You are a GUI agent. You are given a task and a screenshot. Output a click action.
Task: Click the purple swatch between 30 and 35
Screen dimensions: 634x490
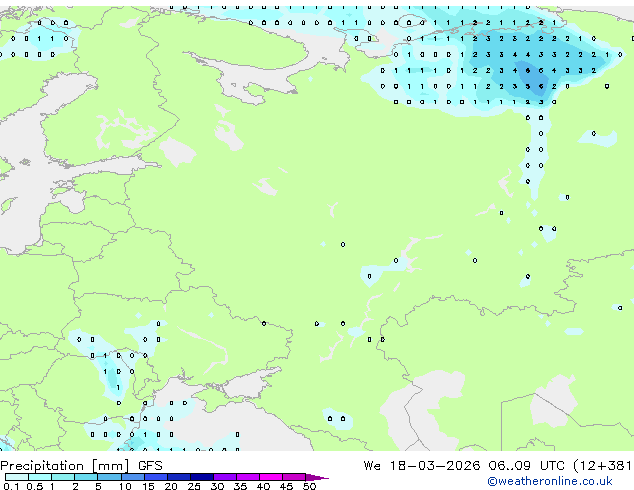pos(225,477)
